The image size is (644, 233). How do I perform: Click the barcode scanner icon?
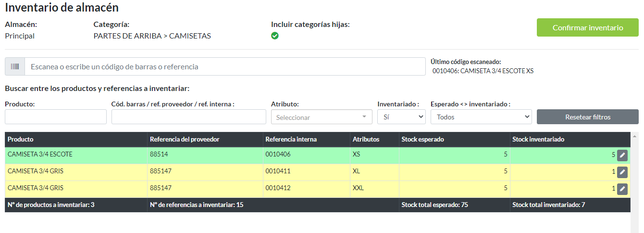coord(15,67)
